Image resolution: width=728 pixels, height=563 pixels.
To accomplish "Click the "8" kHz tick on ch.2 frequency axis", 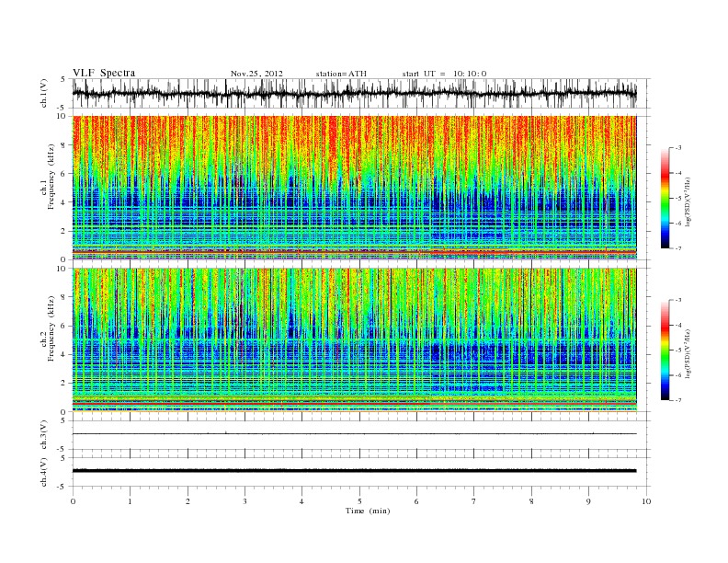I will pyautogui.click(x=63, y=297).
